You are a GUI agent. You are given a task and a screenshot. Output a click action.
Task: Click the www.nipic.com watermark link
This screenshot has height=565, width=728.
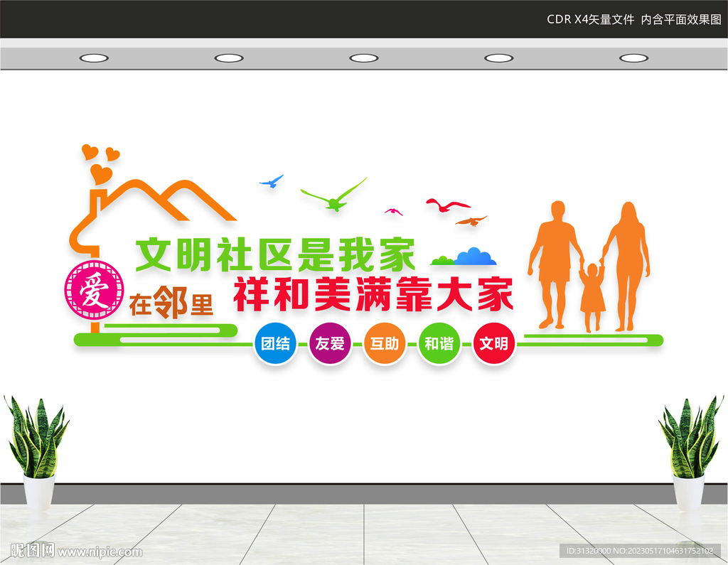tap(100, 552)
